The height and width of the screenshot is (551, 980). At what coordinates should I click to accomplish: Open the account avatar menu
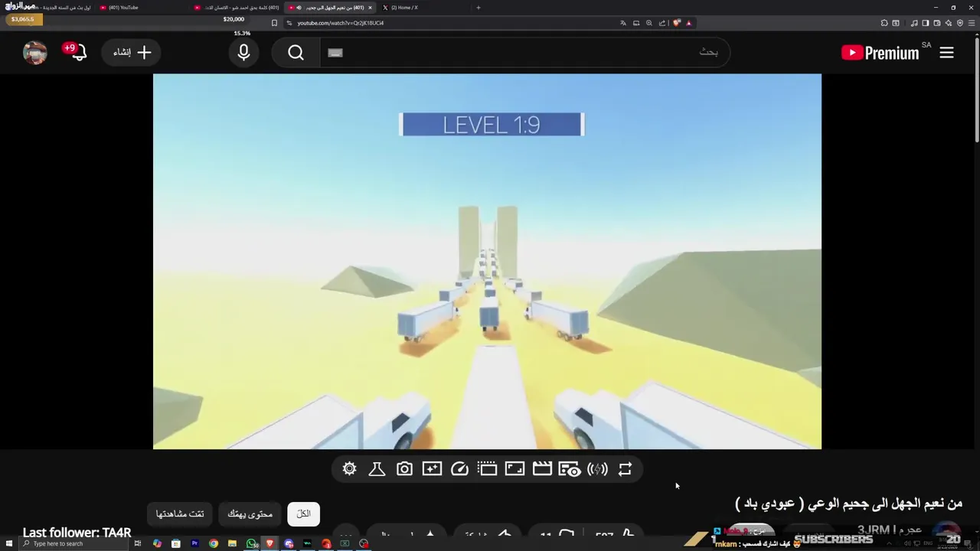(35, 52)
